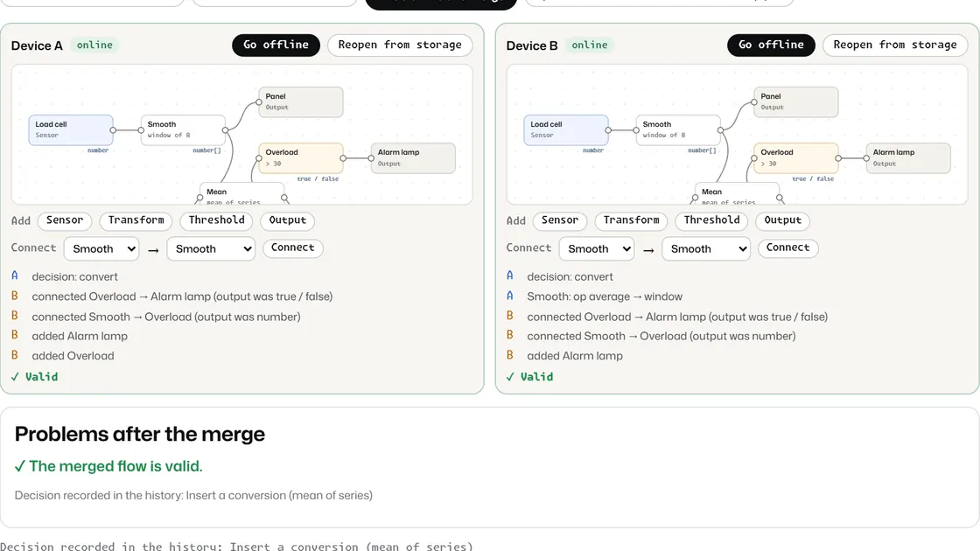Click 'The merged flow is valid.' message
The width and height of the screenshot is (980, 551).
coord(108,466)
